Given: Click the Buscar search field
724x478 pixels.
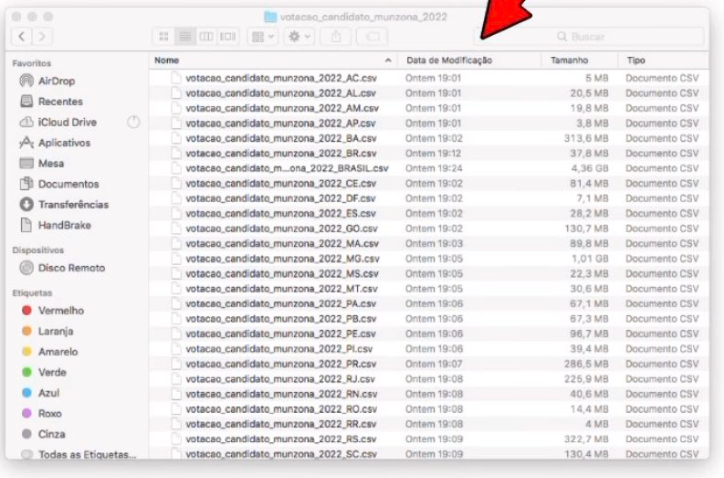Looking at the screenshot, I should [x=590, y=36].
